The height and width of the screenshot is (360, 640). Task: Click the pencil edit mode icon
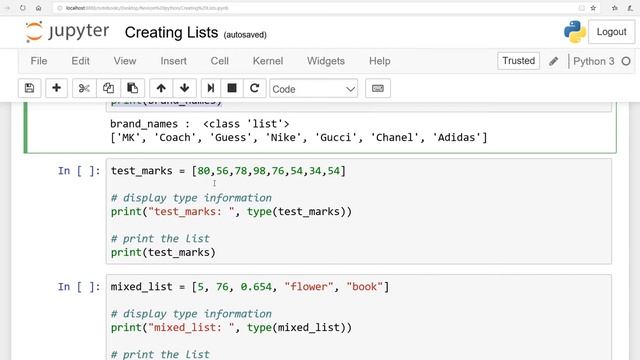point(553,61)
